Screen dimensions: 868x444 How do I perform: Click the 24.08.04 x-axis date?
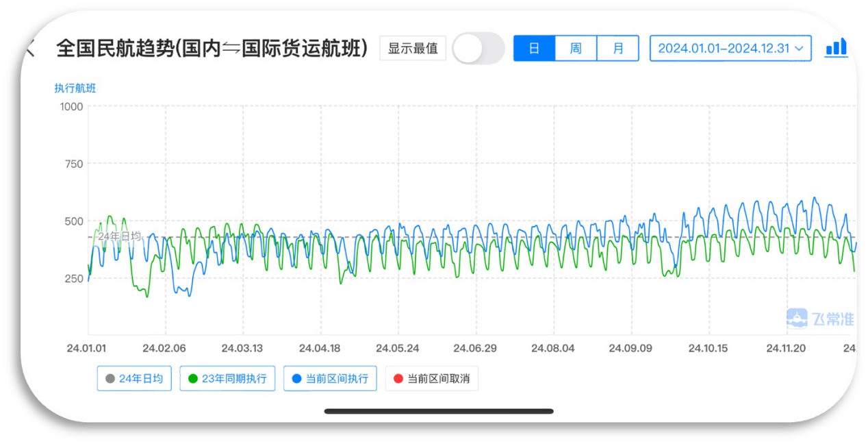pos(553,347)
